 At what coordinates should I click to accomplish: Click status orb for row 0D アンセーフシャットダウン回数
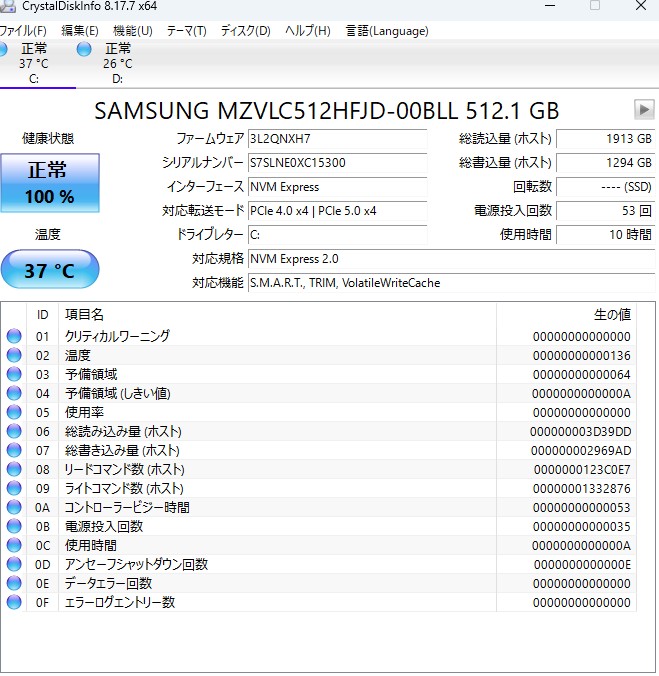[x=14, y=564]
